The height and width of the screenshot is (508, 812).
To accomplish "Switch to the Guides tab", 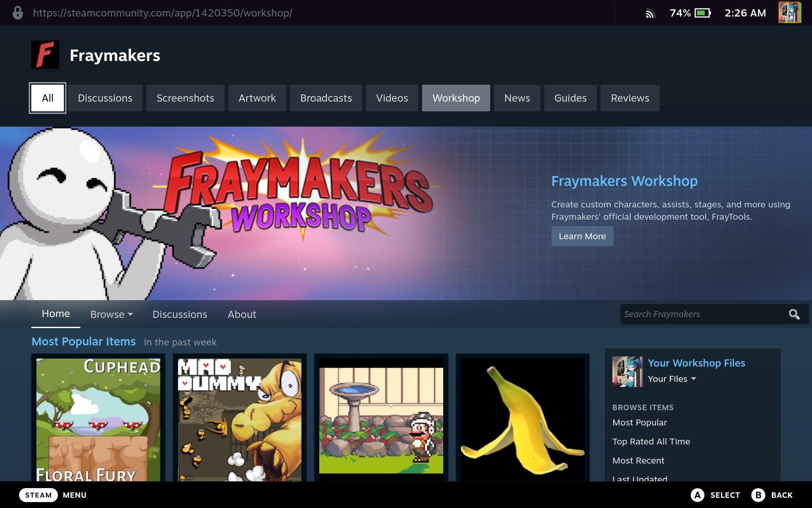I will click(571, 98).
